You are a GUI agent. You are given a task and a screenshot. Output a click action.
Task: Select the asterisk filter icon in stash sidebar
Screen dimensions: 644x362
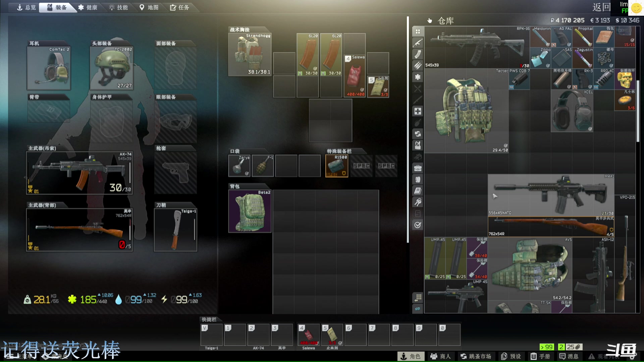[x=418, y=77]
